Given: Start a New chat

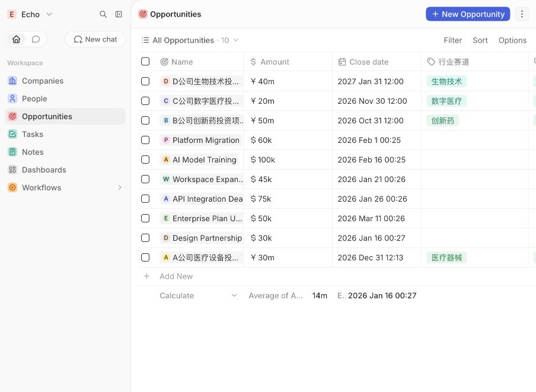Looking at the screenshot, I should [x=95, y=39].
